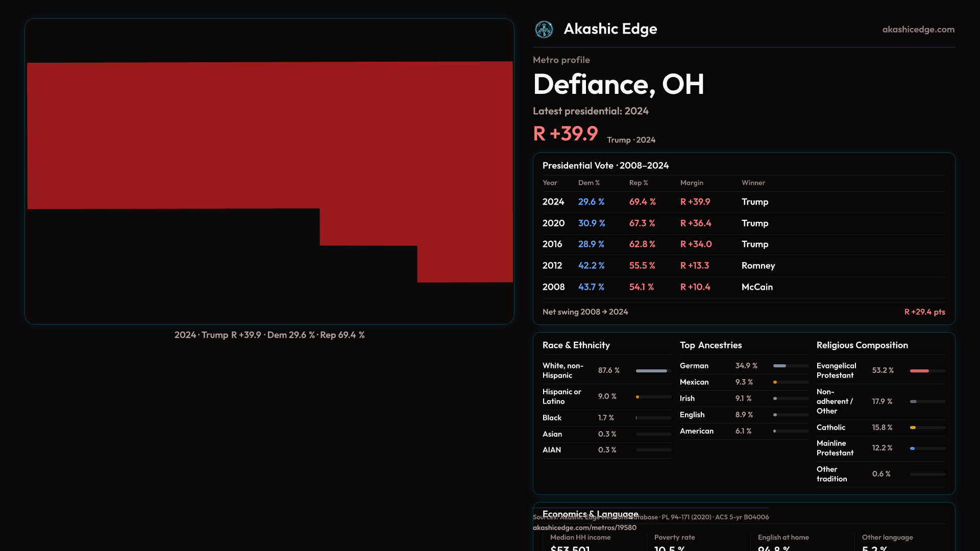
Task: Click the Net swing R +29.4 pts value
Action: pos(924,312)
